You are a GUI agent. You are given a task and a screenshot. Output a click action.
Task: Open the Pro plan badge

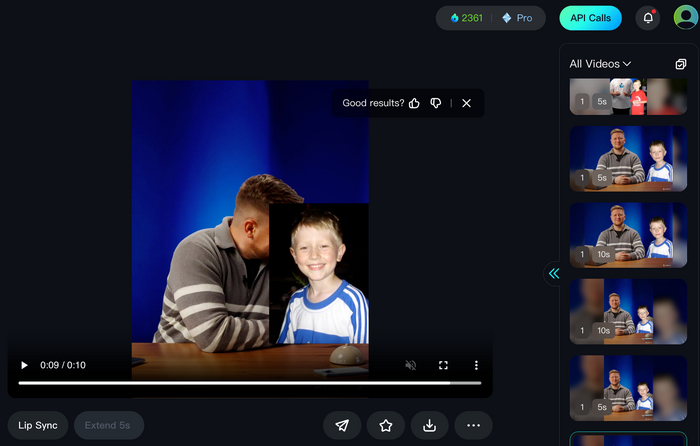click(x=517, y=18)
